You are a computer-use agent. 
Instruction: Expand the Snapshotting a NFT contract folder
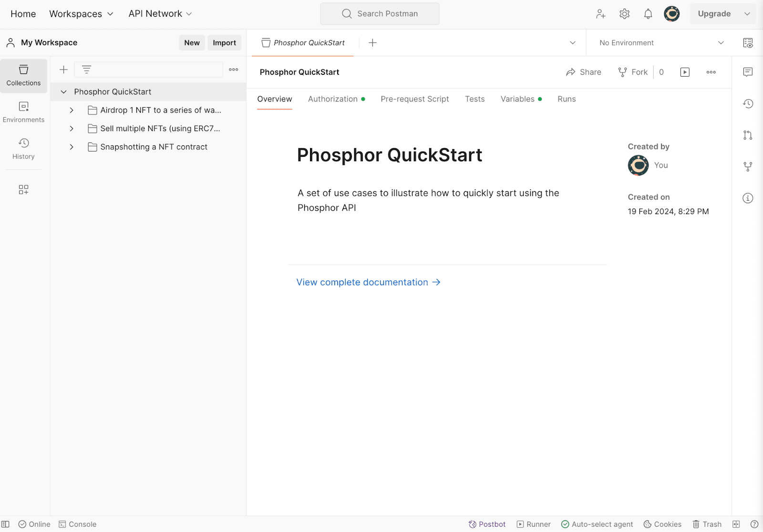point(72,147)
